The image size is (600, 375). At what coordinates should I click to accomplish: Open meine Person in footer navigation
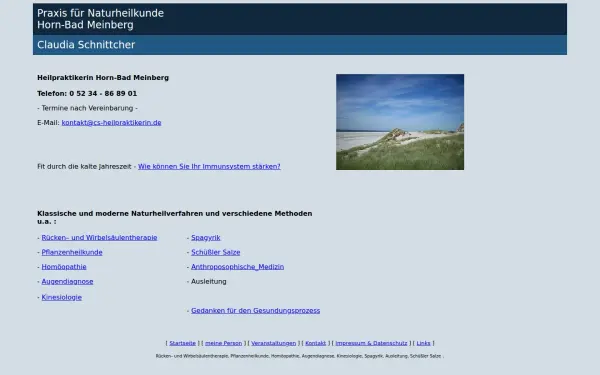pyautogui.click(x=223, y=343)
